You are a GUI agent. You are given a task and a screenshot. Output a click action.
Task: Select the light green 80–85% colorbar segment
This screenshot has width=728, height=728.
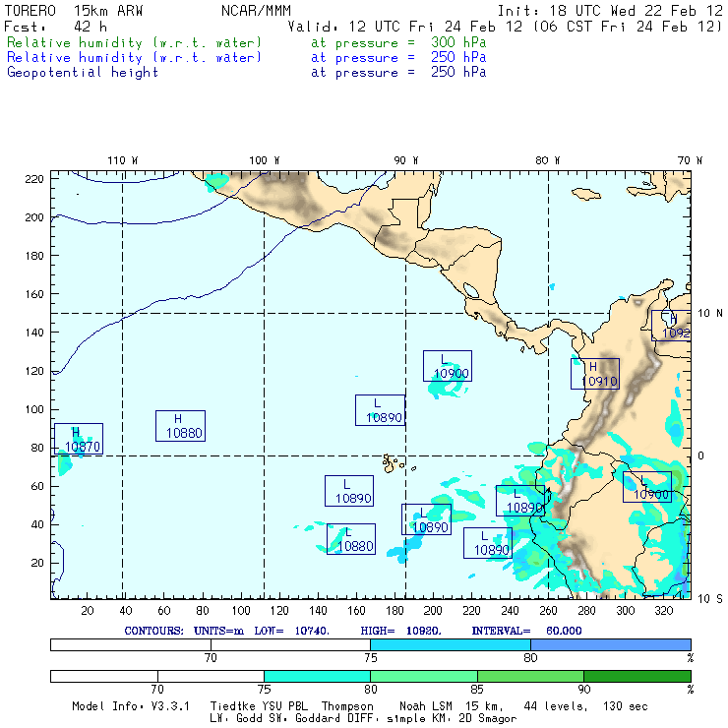pos(424,676)
